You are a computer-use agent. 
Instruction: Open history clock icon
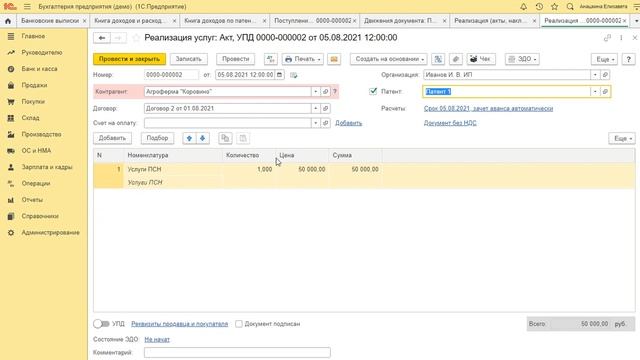(539, 7)
